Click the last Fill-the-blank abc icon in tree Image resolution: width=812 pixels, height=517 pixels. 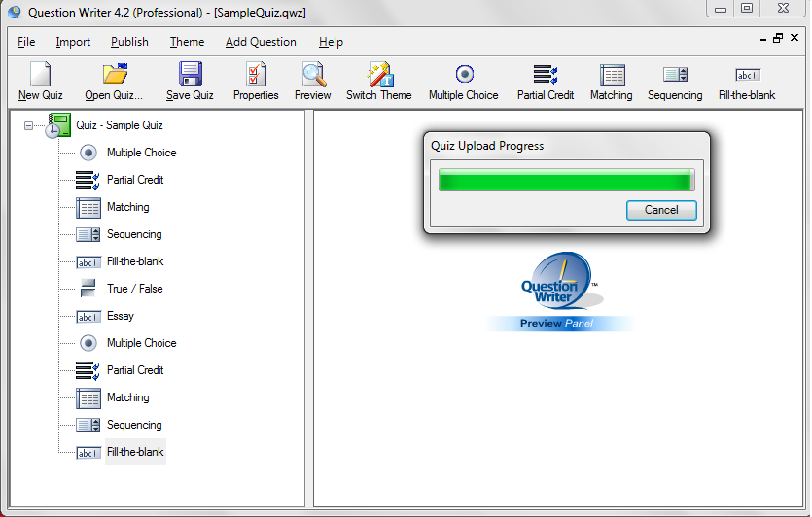[88, 453]
